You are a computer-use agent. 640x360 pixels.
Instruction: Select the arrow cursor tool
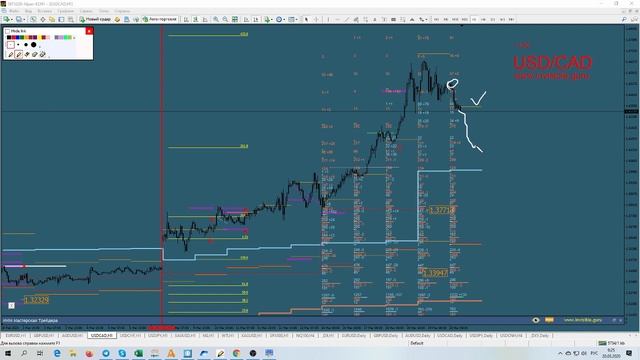pyautogui.click(x=306, y=19)
